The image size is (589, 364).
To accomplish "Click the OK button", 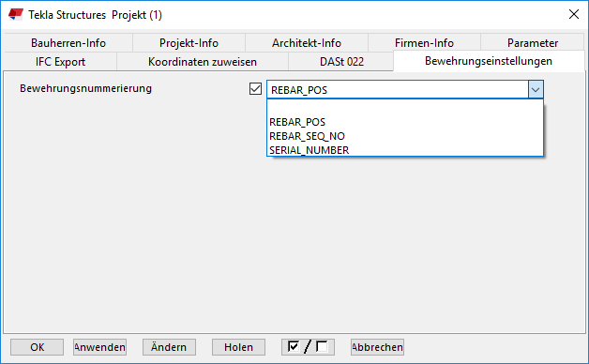I will 37,347.
